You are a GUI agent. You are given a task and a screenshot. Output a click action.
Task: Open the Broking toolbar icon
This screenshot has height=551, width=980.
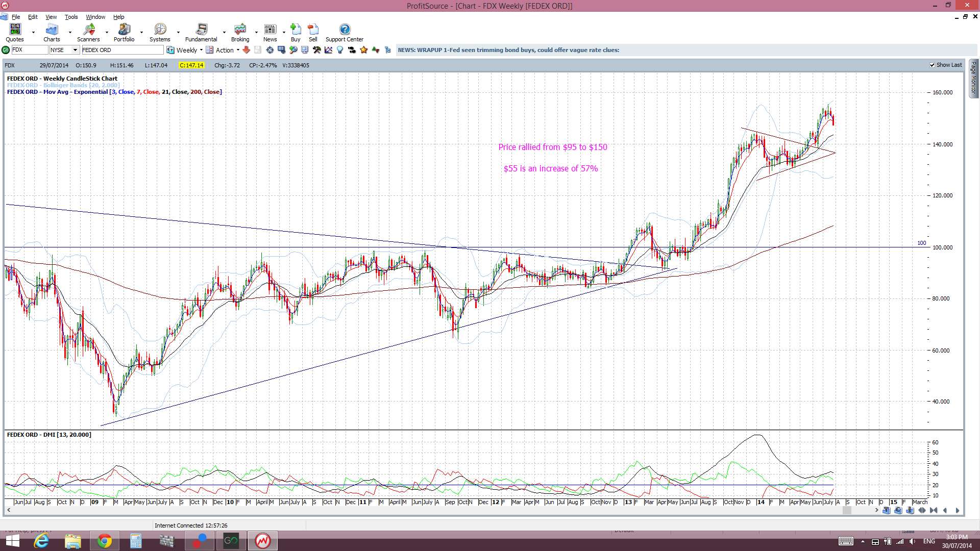[240, 33]
